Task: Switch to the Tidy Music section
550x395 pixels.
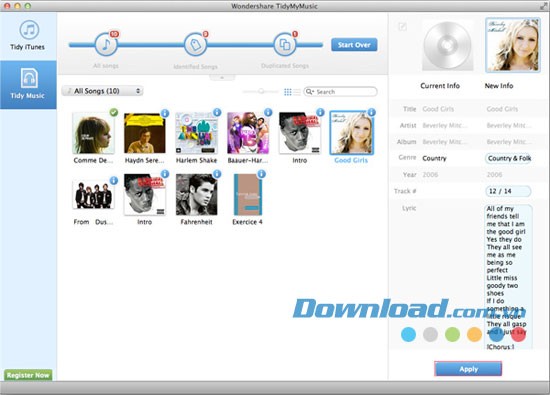Action: (28, 85)
